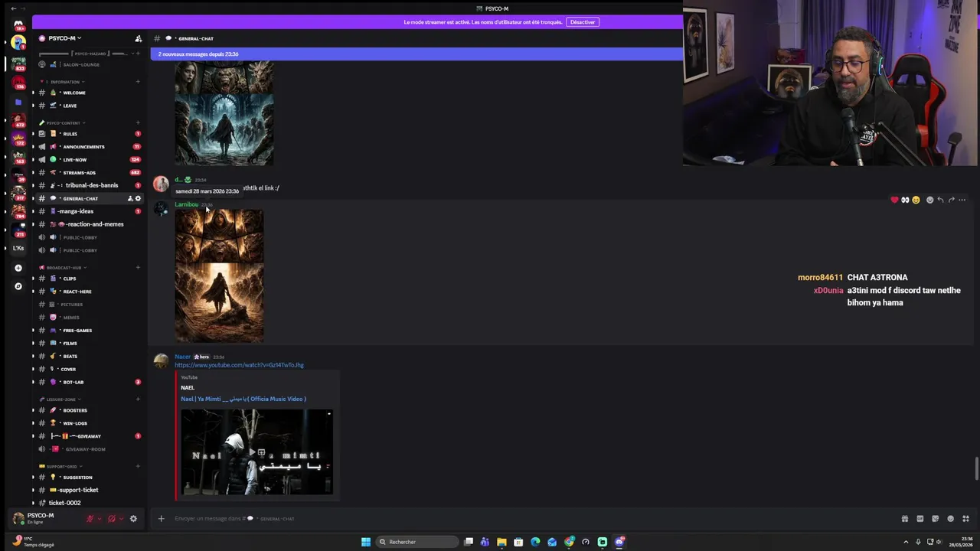Toggle the microphone mute button in the user panel

click(90, 518)
